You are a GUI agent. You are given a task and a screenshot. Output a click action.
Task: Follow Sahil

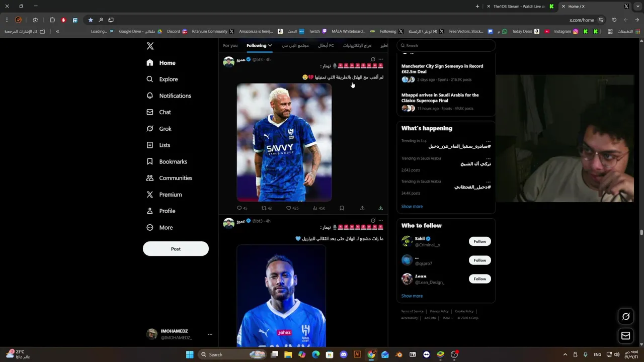point(479,241)
